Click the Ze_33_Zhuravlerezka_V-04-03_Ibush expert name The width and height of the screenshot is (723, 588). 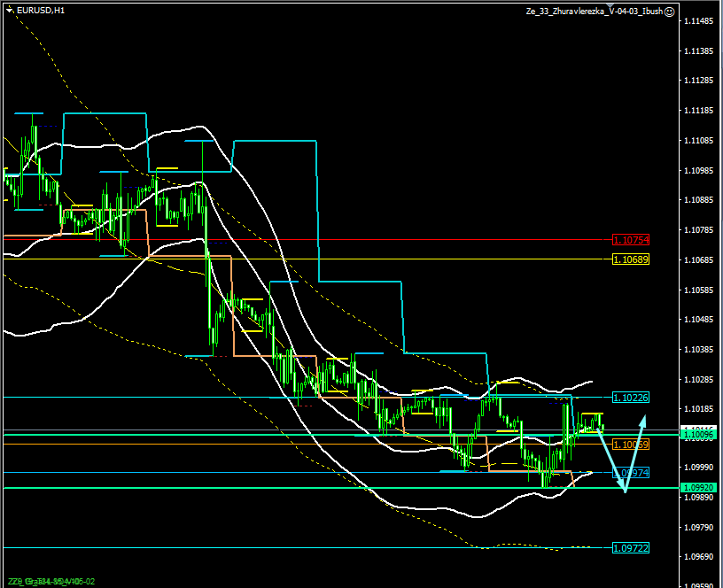tap(594, 12)
